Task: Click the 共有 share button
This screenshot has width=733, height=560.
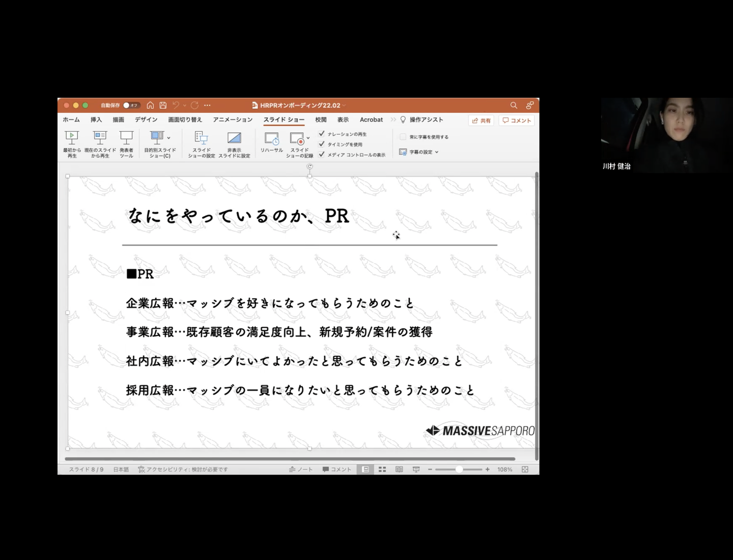Action: coord(481,121)
